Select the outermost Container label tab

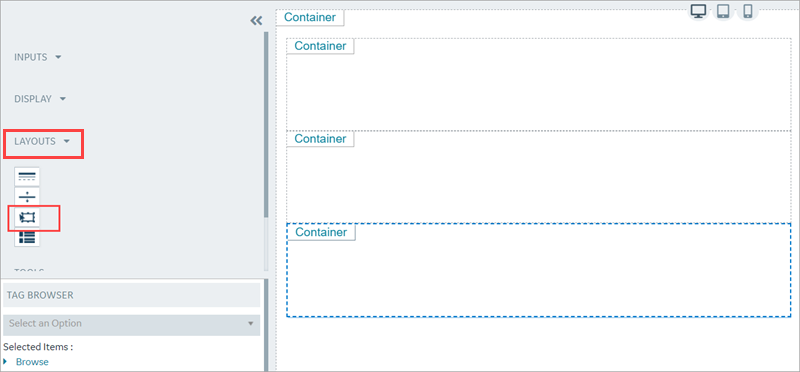tap(310, 17)
